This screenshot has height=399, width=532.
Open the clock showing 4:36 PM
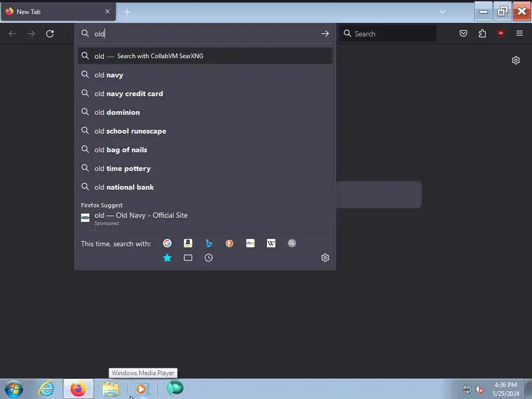pos(506,389)
